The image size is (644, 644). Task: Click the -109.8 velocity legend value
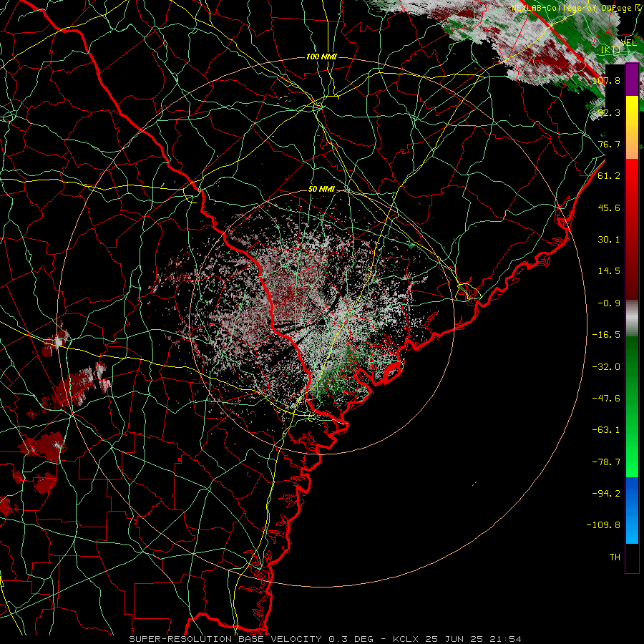603,525
